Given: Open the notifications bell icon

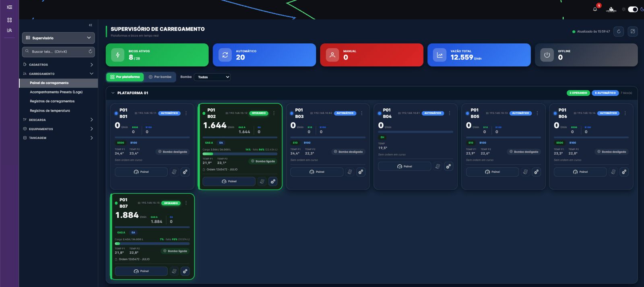Looking at the screenshot, I should 595,9.
